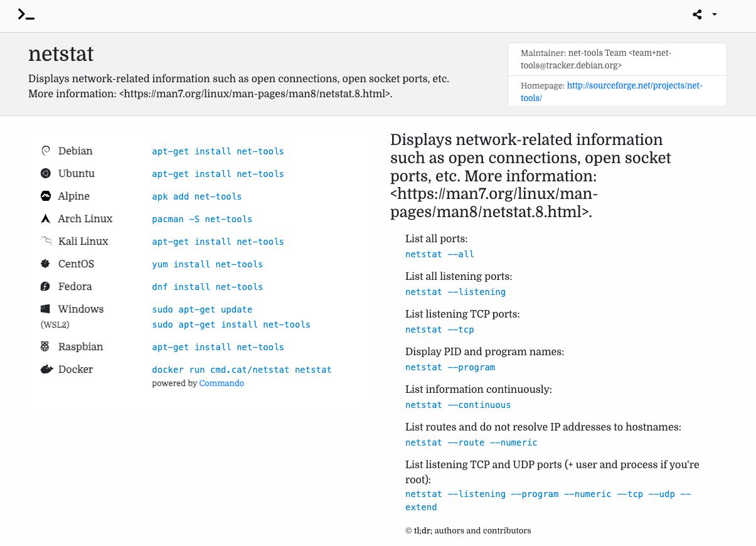This screenshot has width=756, height=546.
Task: Click the Arch Linux logo icon
Action: point(45,218)
